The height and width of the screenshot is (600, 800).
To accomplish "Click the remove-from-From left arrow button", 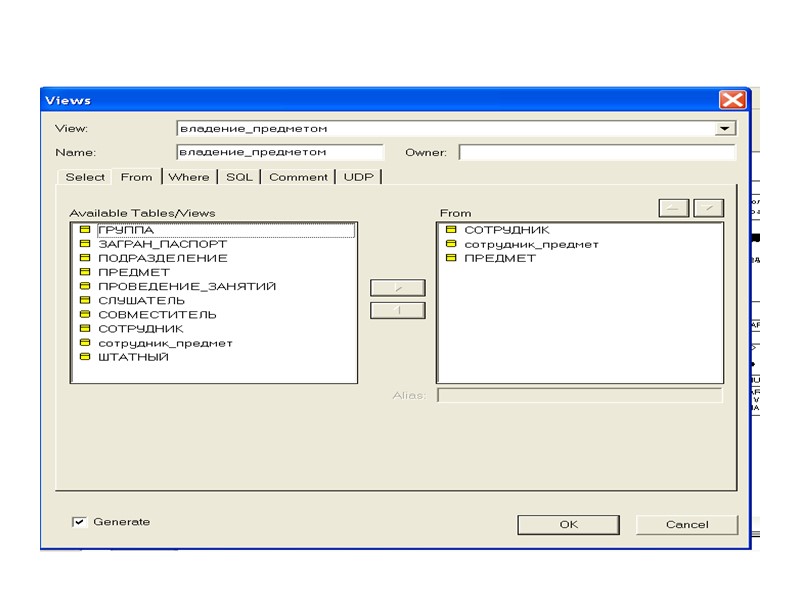I will coord(398,310).
